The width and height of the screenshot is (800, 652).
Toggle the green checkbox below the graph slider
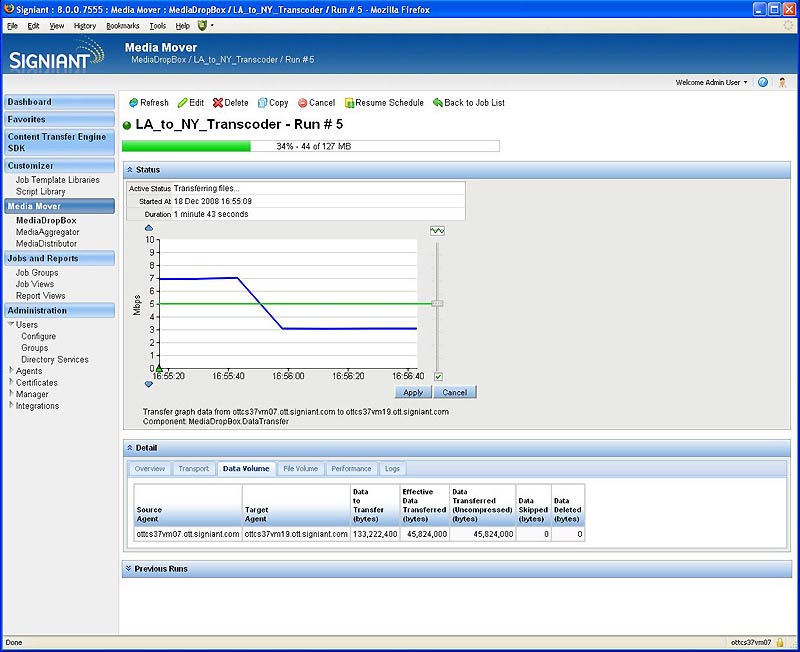click(x=438, y=377)
